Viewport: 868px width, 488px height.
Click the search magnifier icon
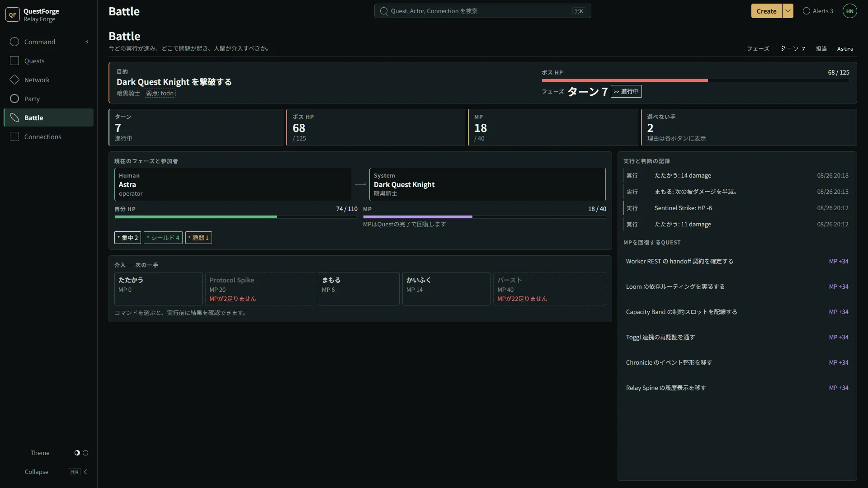tap(384, 11)
